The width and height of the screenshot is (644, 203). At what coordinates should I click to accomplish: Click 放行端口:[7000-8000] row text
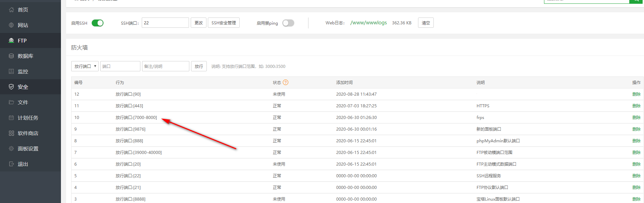pos(136,117)
